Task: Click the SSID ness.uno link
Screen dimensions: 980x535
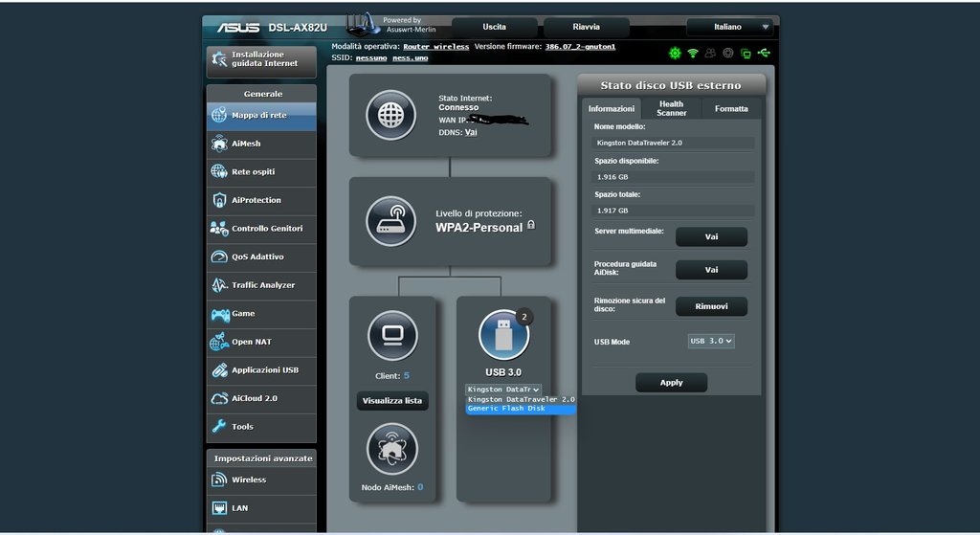Action: tap(410, 58)
